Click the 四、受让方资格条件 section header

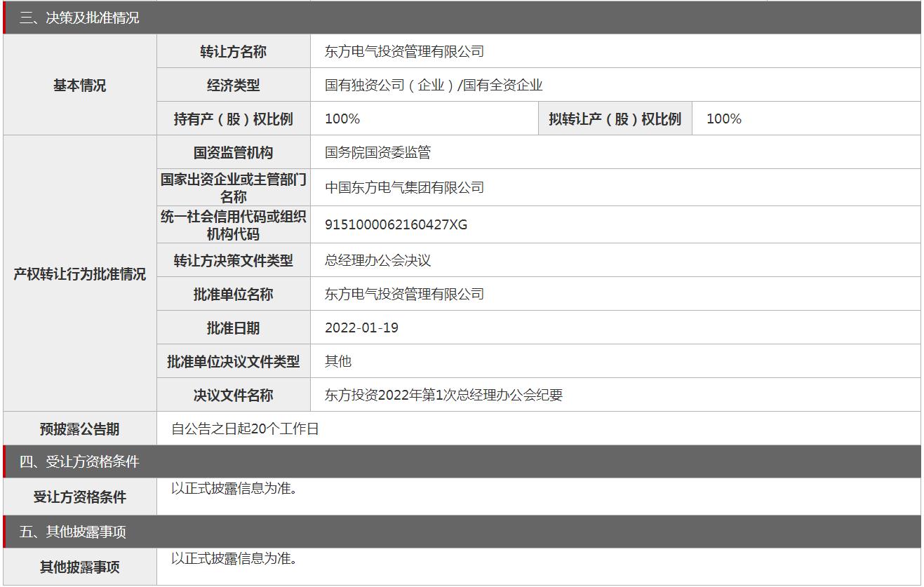(x=79, y=461)
